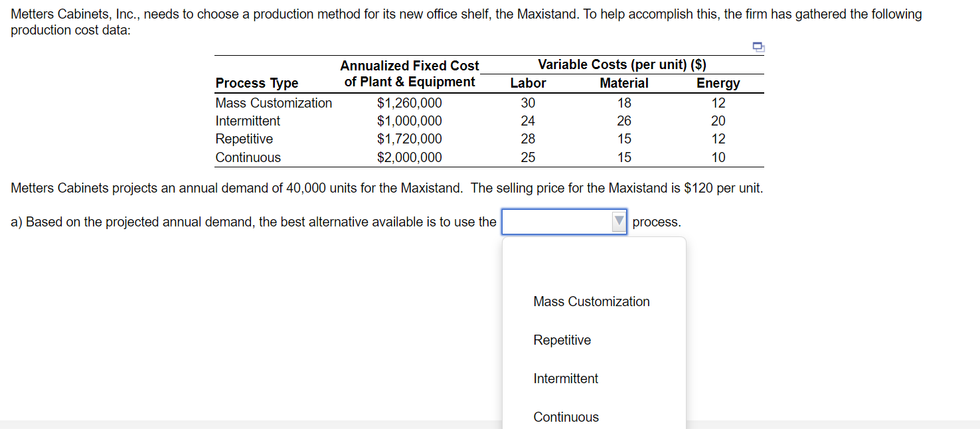Click labor value 25 for Continuous

pos(528,157)
